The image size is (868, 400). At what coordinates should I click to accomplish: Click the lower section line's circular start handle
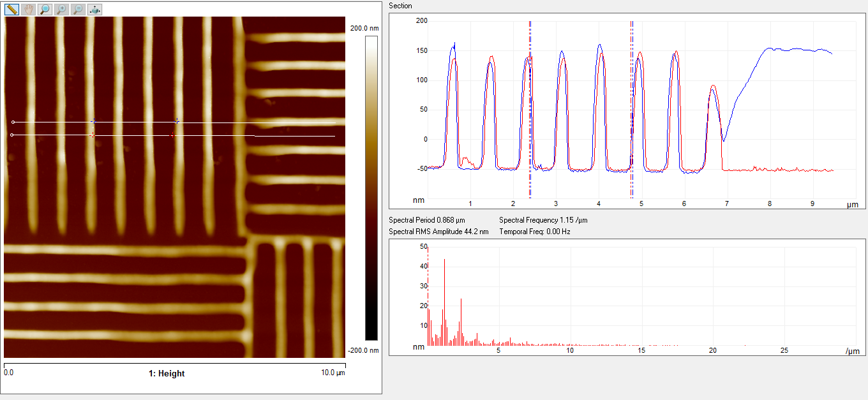click(13, 135)
